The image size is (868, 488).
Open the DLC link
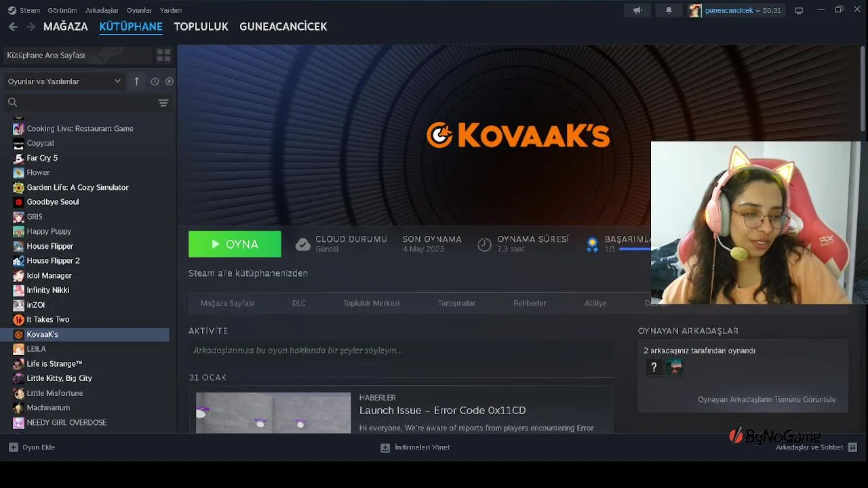(x=299, y=303)
